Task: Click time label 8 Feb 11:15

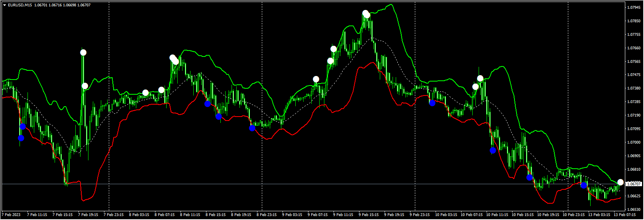Action: tap(190, 215)
